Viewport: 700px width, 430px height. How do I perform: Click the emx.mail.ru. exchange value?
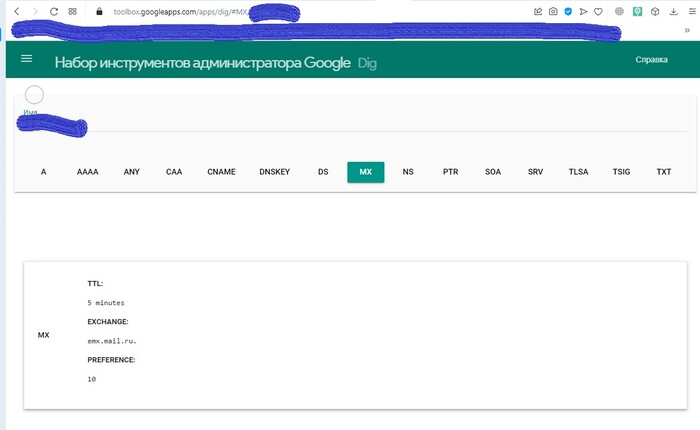(x=112, y=341)
